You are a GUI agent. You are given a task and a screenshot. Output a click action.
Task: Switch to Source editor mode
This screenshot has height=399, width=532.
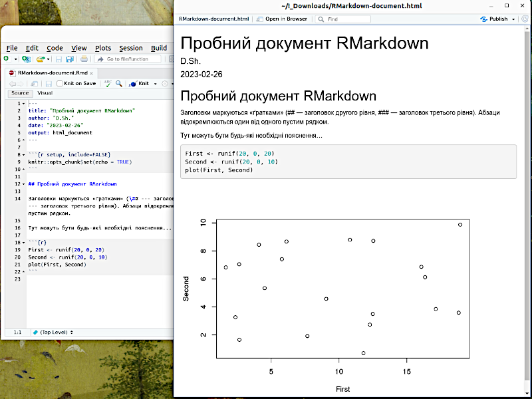[20, 93]
